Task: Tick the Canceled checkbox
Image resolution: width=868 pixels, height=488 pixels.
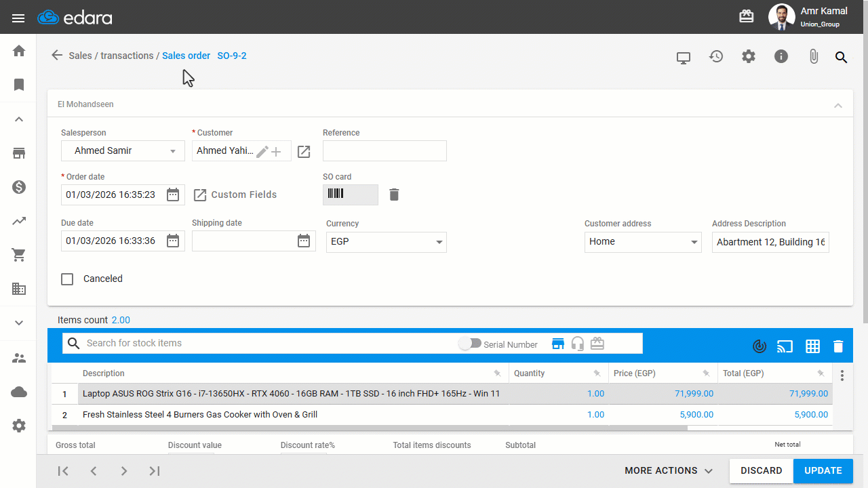Action: coord(67,279)
